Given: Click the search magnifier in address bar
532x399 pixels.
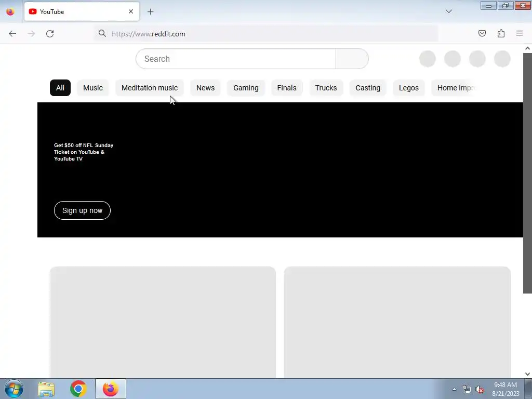Looking at the screenshot, I should [102, 33].
